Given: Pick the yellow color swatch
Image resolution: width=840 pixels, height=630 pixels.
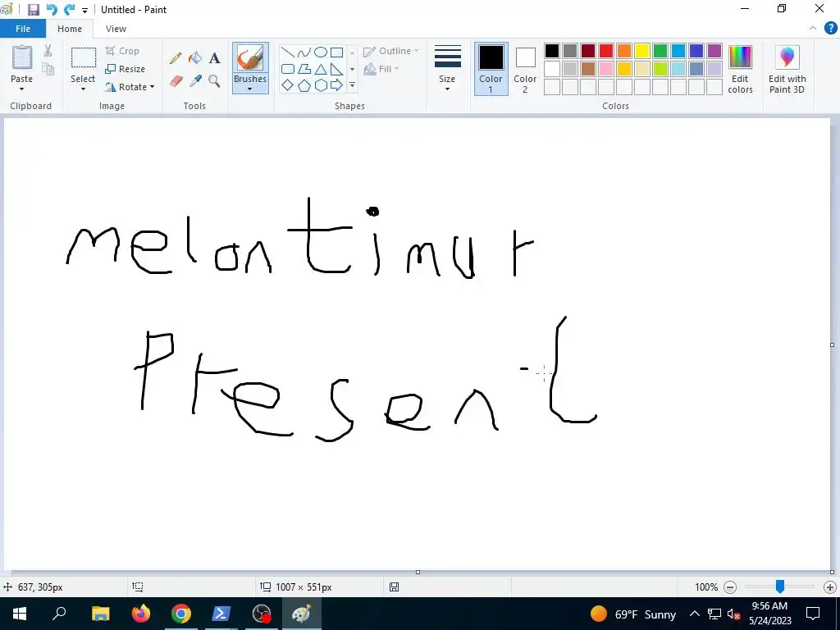Looking at the screenshot, I should point(641,51).
